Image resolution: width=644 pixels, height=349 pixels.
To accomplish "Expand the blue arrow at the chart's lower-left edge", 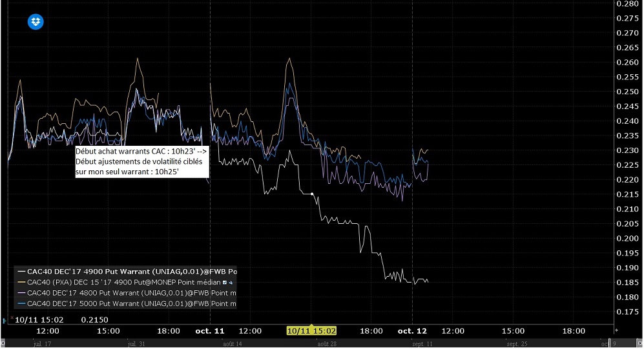I will [5, 321].
